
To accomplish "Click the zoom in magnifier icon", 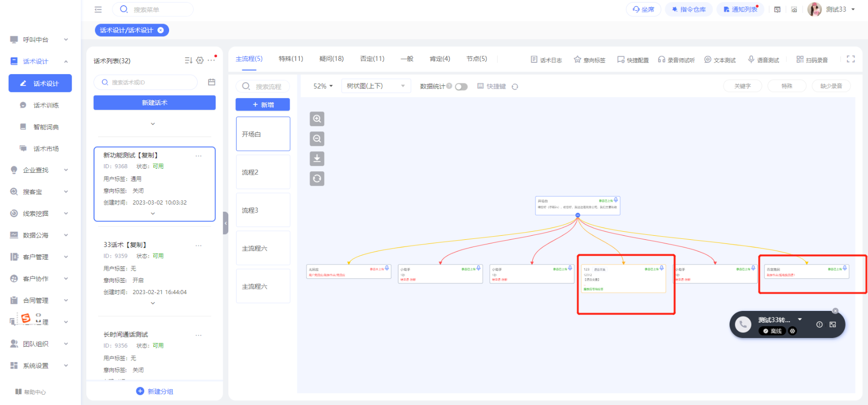I will tap(317, 119).
